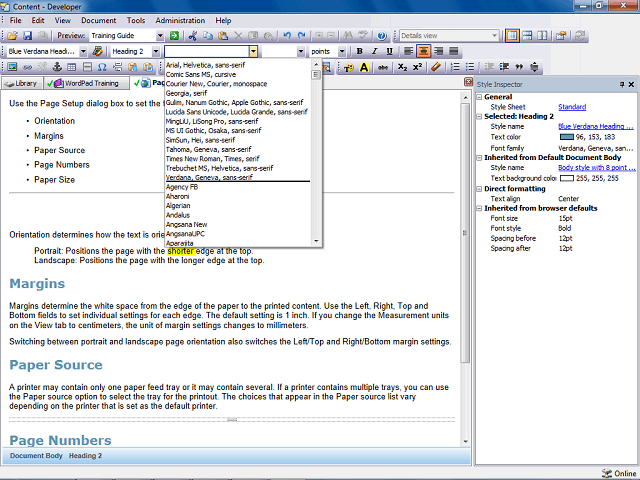The image size is (640, 480).
Task: Toggle Italic formatting
Action: (374, 51)
